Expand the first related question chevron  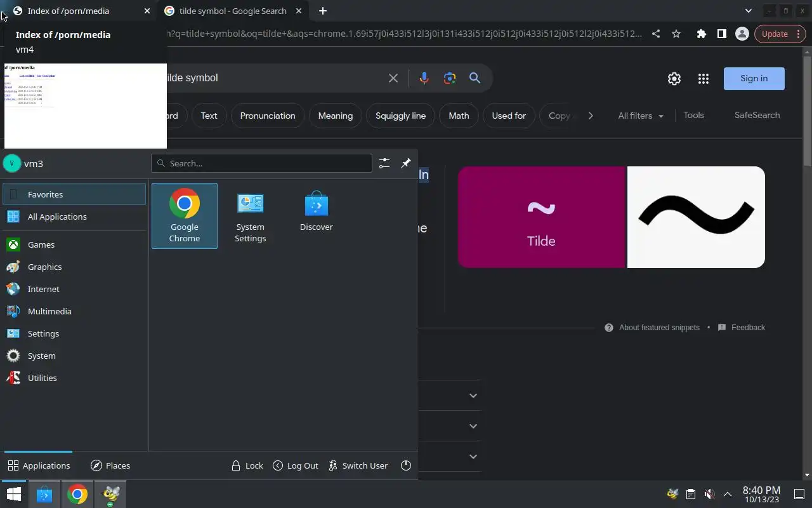[x=473, y=396]
